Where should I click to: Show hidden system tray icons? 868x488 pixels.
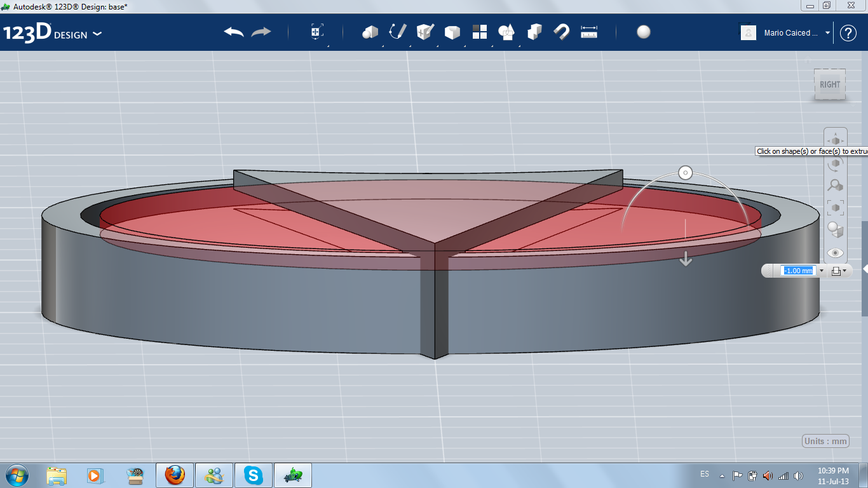pyautogui.click(x=722, y=475)
